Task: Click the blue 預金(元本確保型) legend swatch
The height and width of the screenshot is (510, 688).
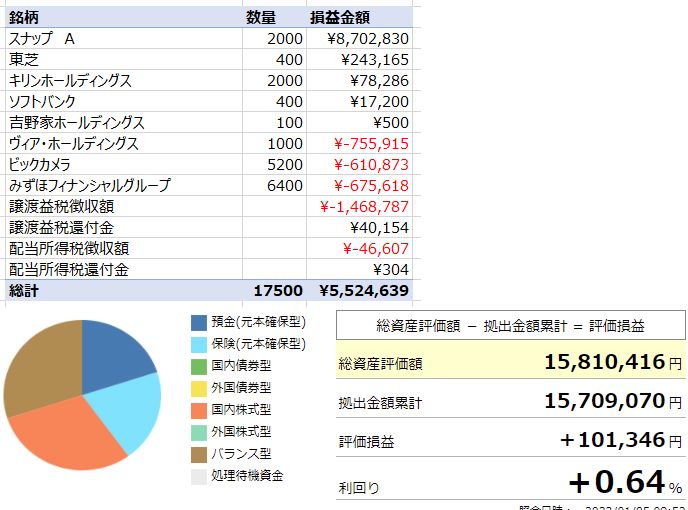Action: pyautogui.click(x=199, y=323)
